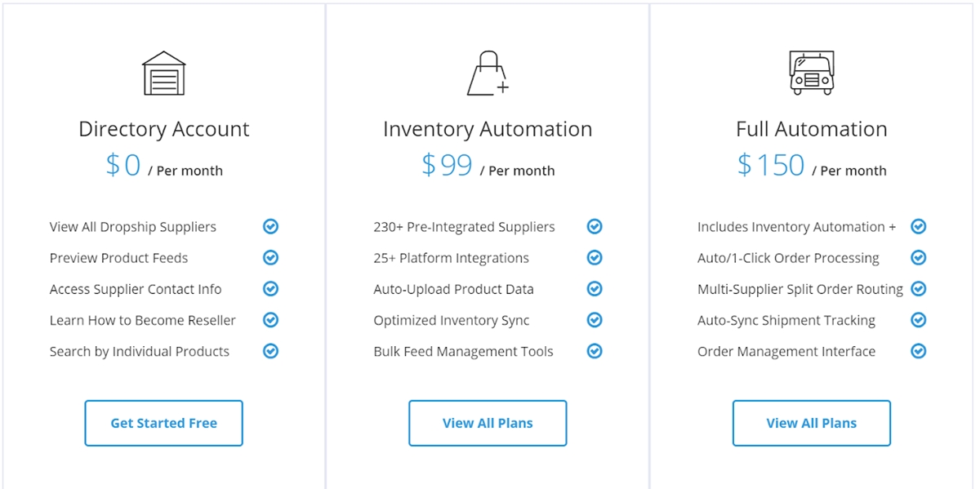This screenshot has height=489, width=980.
Task: Click the checkmark beside Multi-Supplier Split Order Routing
Action: tap(919, 289)
